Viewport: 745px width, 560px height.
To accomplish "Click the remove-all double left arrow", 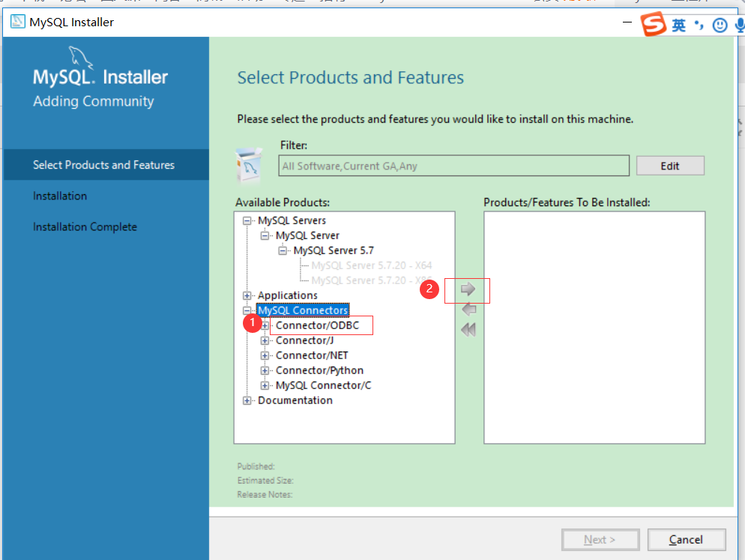I will tap(468, 329).
